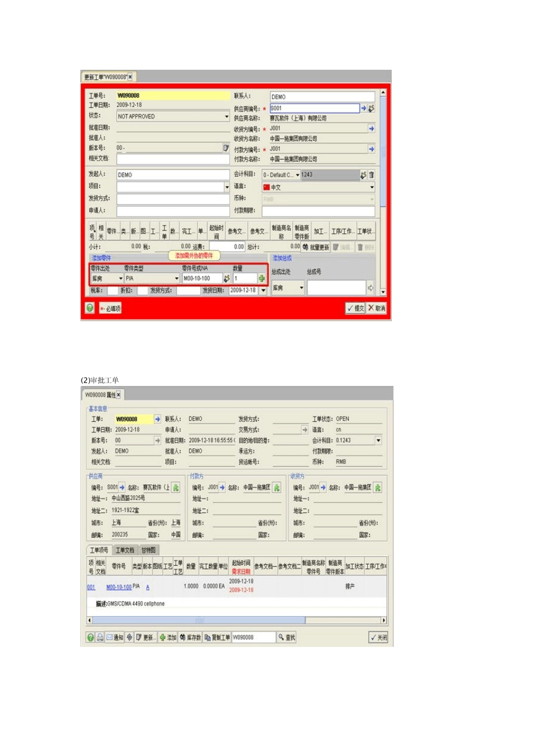Click the 提交 submit button
Image resolution: width=534 pixels, height=756 pixels.
pos(355,308)
